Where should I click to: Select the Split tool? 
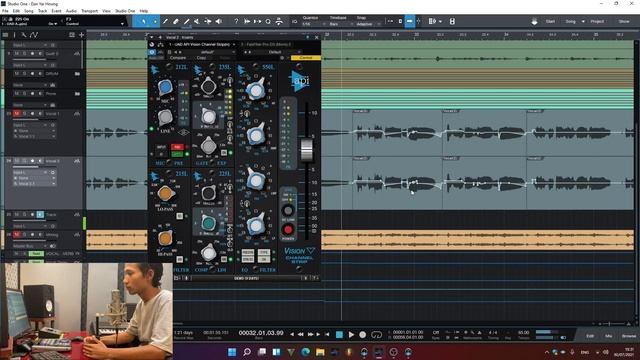(x=165, y=21)
